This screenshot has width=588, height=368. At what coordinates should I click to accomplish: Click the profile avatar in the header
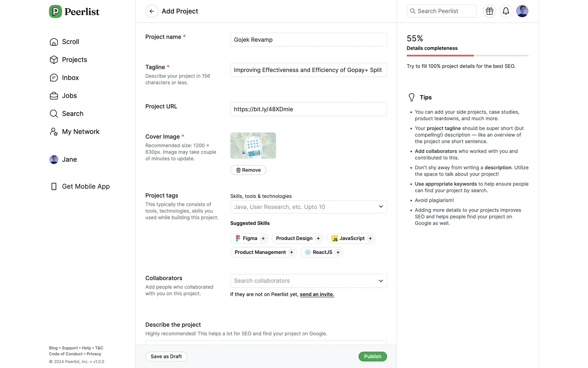pos(522,11)
